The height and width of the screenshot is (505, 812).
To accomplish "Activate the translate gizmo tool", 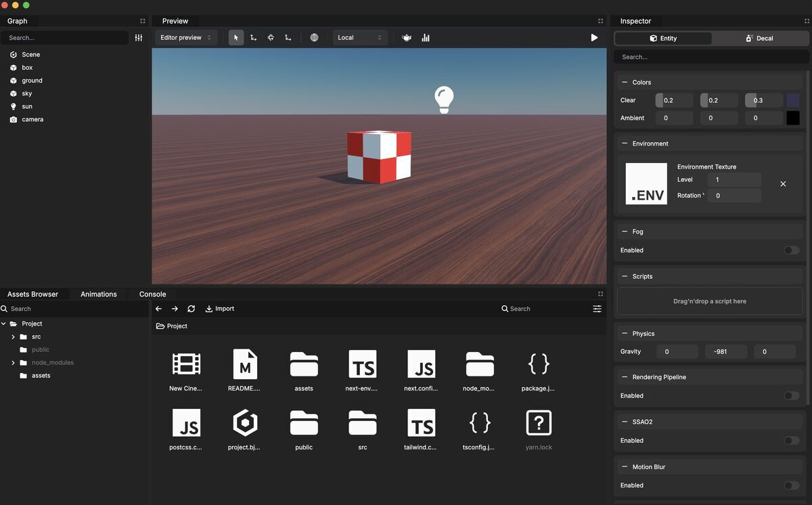I will 253,38.
